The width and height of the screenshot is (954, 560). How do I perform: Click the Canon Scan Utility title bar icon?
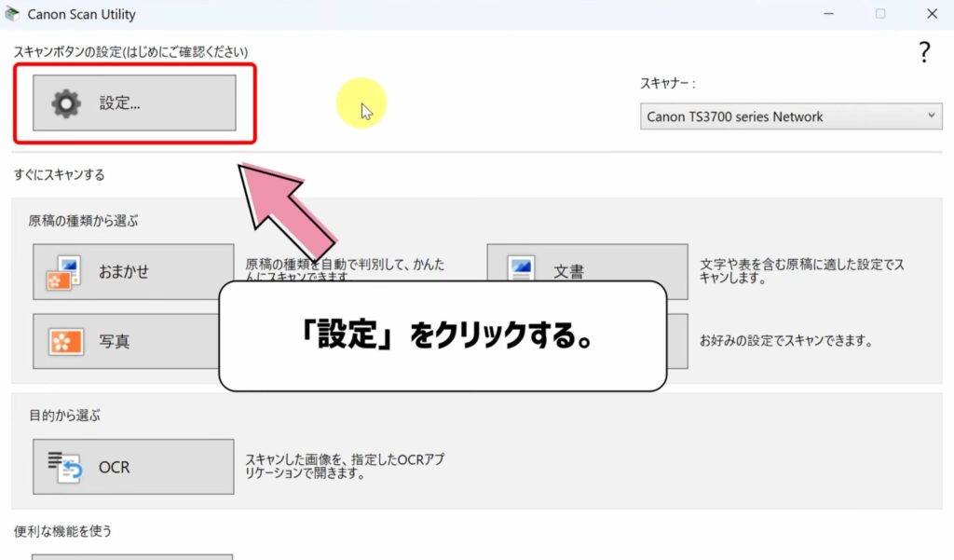(10, 14)
